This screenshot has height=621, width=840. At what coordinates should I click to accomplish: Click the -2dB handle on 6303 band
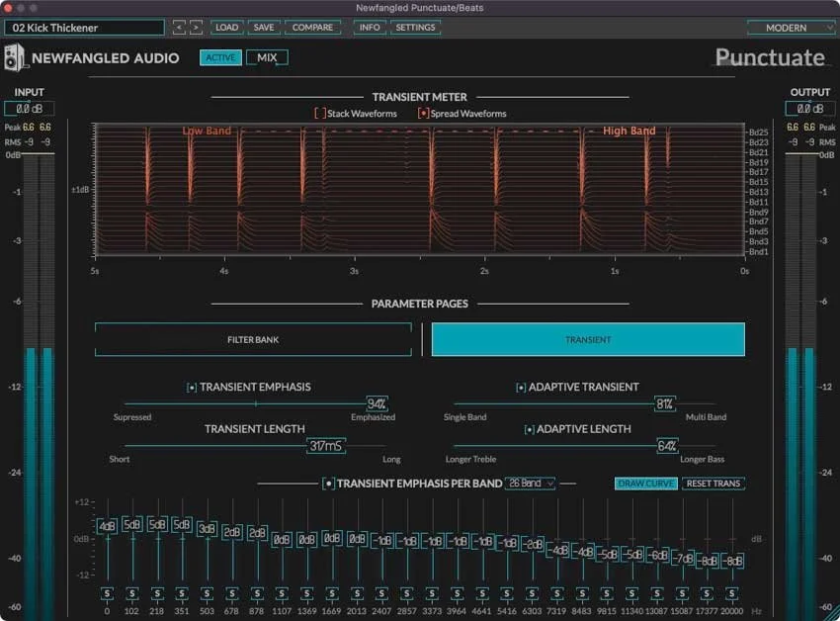(x=533, y=545)
